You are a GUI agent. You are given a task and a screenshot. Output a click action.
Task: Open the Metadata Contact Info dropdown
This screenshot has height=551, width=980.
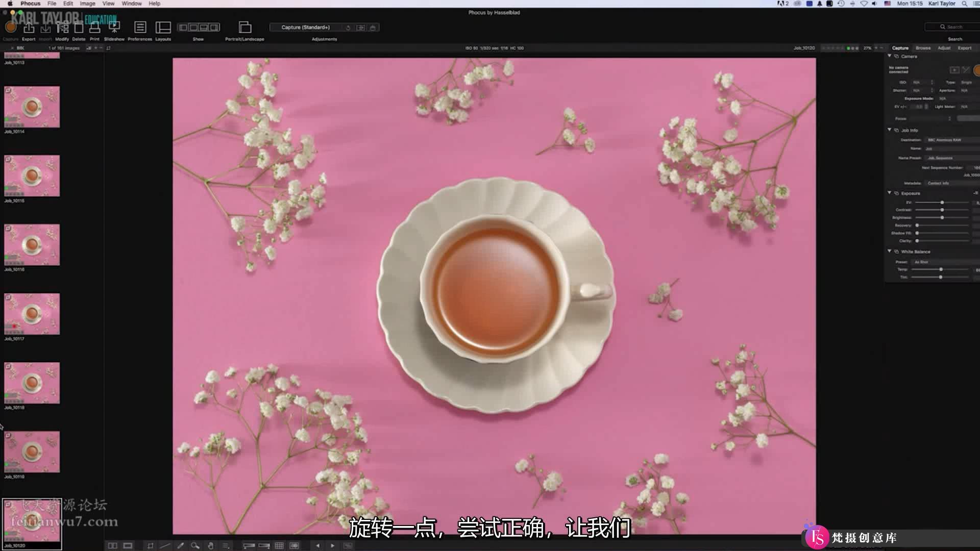pos(951,183)
